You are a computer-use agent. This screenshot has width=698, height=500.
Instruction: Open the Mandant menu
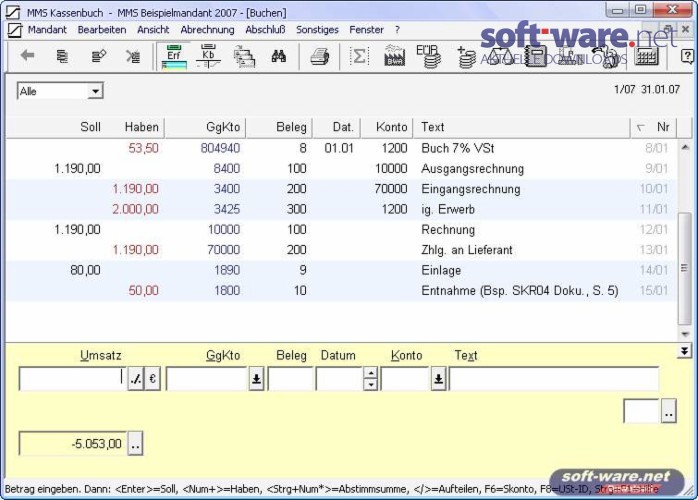click(x=47, y=30)
